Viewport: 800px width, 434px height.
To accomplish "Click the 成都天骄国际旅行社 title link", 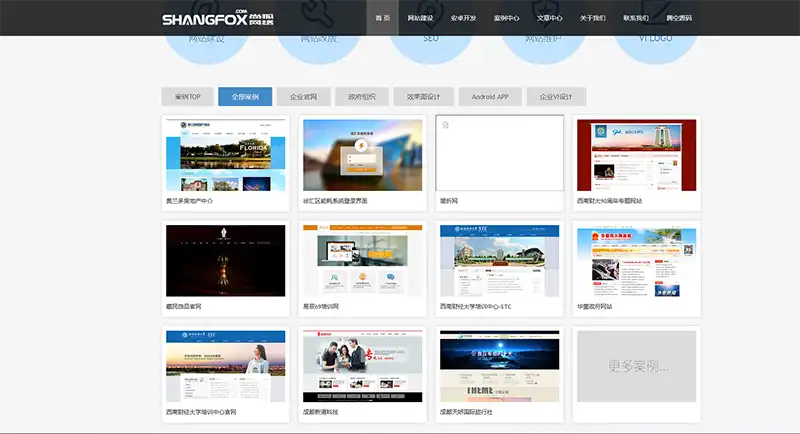I will pyautogui.click(x=466, y=412).
